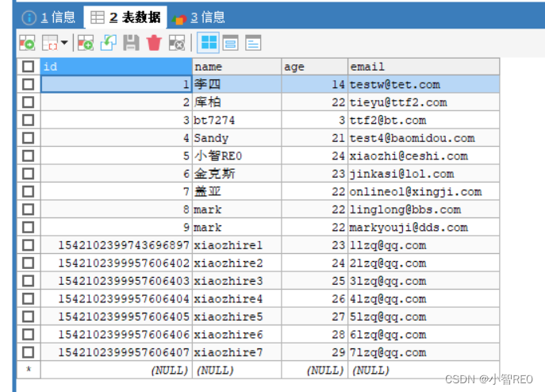Click the copy cells table icon
Screen dimensions: 545x392
50,43
